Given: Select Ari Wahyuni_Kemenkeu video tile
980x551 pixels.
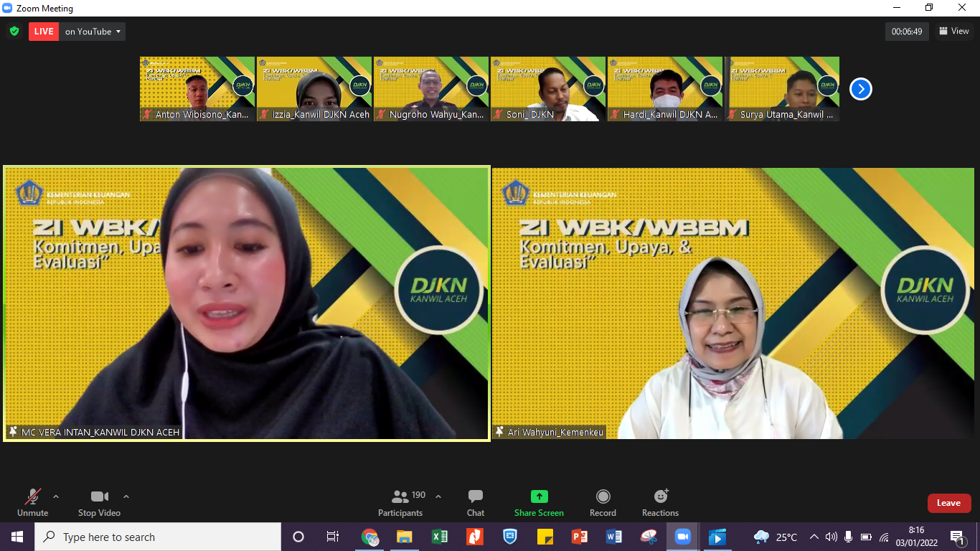Looking at the screenshot, I should point(732,303).
